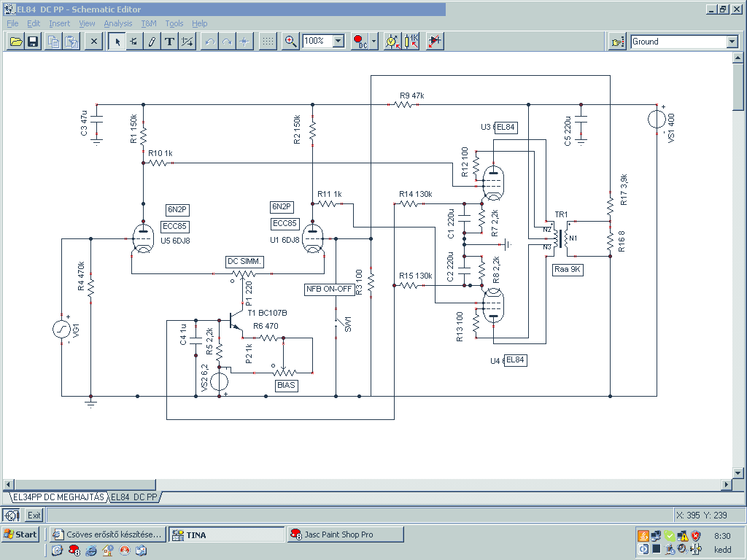Click the diode cross-out toolbar icon

point(435,42)
